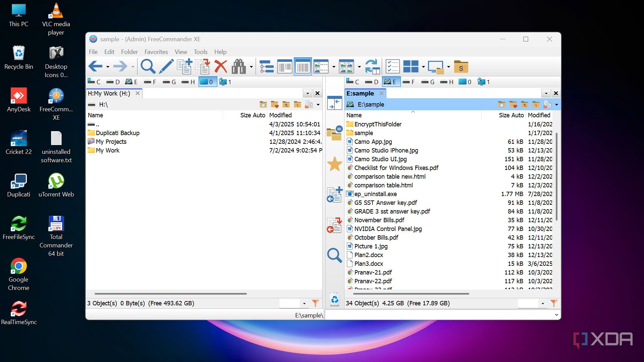Click the S folder toolbar icon
The image size is (644, 362).
coord(461,66)
